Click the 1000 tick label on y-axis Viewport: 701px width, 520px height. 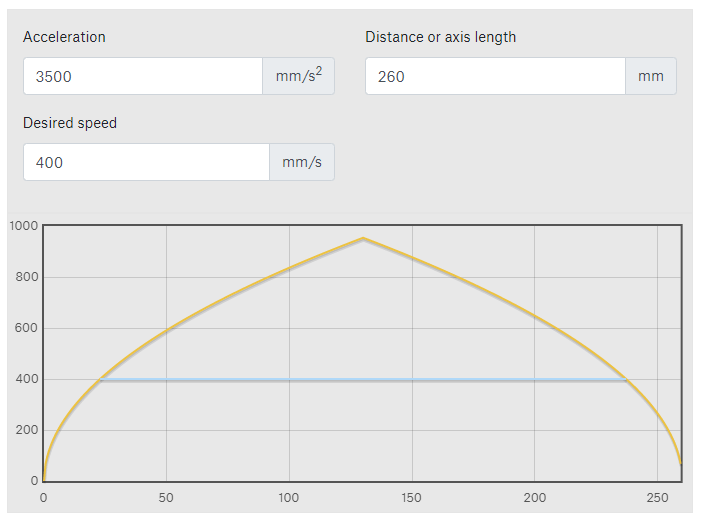click(24, 226)
